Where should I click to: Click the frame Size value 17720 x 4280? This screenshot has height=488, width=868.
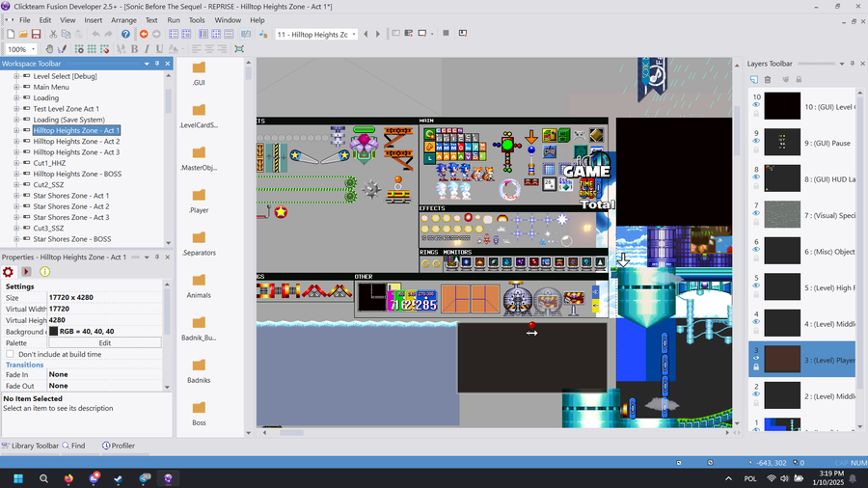(x=104, y=298)
